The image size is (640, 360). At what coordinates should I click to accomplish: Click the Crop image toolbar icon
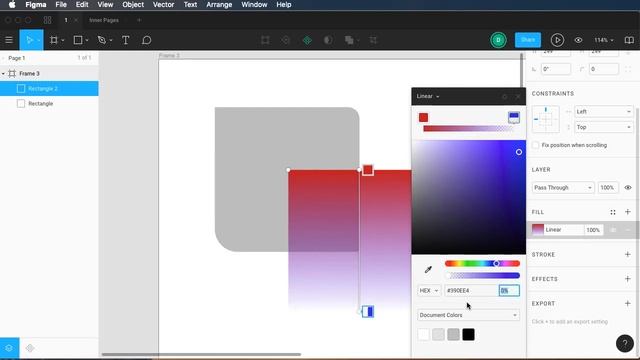point(373,40)
